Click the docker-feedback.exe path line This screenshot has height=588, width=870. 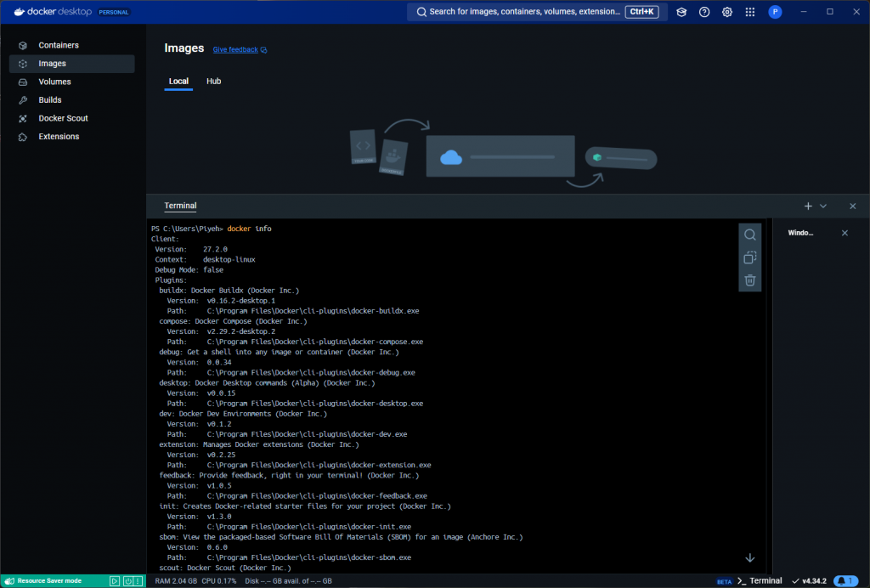pos(297,496)
